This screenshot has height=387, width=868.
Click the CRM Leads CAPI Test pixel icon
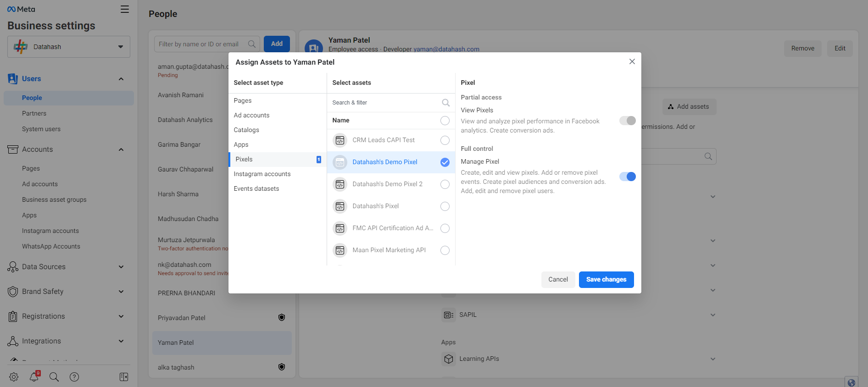340,140
